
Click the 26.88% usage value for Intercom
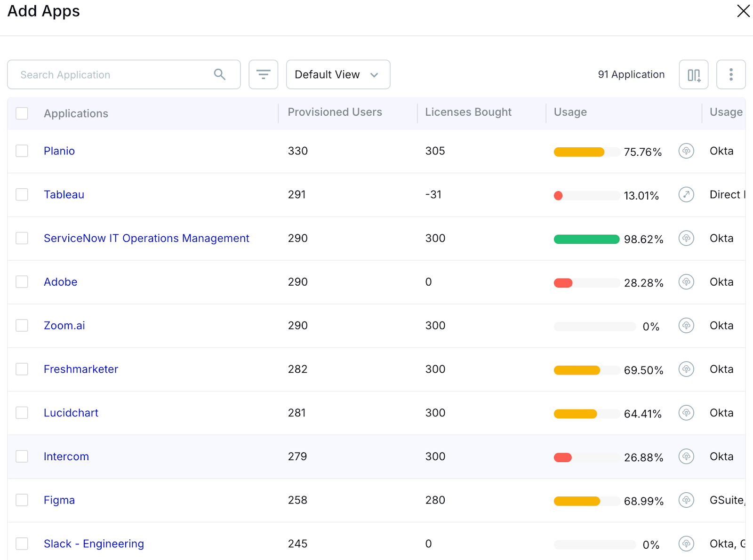[643, 457]
